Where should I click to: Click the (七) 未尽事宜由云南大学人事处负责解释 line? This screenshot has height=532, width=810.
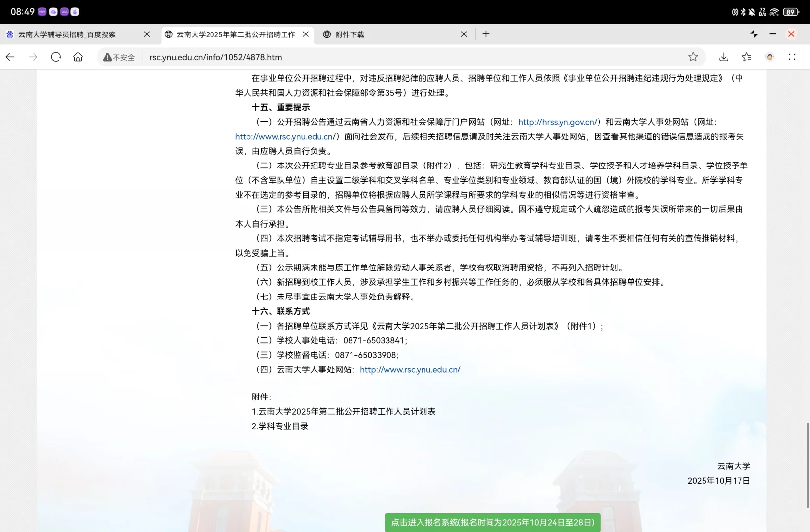pyautogui.click(x=335, y=297)
